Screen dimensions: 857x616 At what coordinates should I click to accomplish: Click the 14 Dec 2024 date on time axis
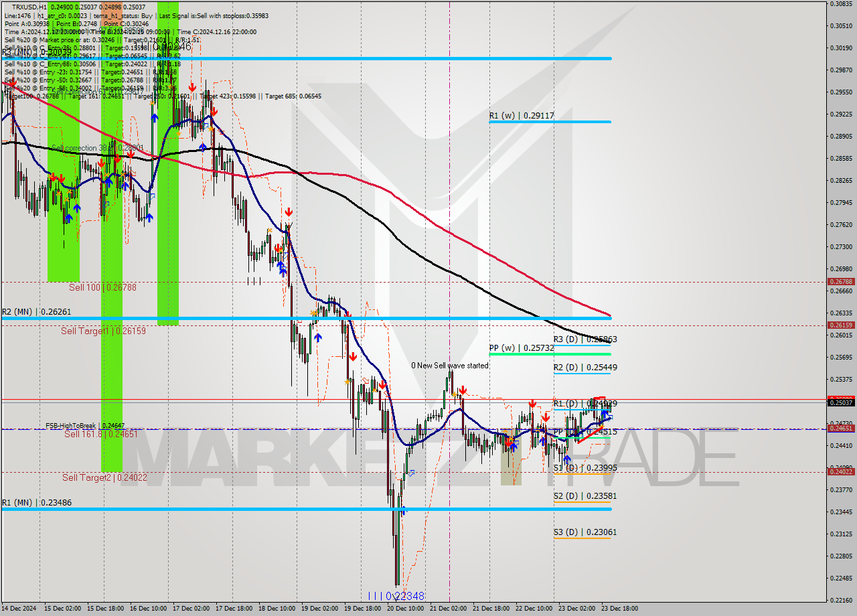coord(20,609)
